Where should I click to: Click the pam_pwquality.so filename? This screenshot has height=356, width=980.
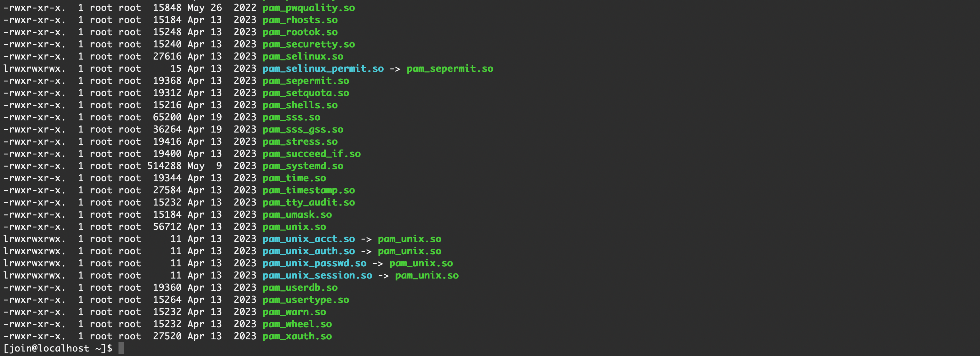tap(308, 8)
